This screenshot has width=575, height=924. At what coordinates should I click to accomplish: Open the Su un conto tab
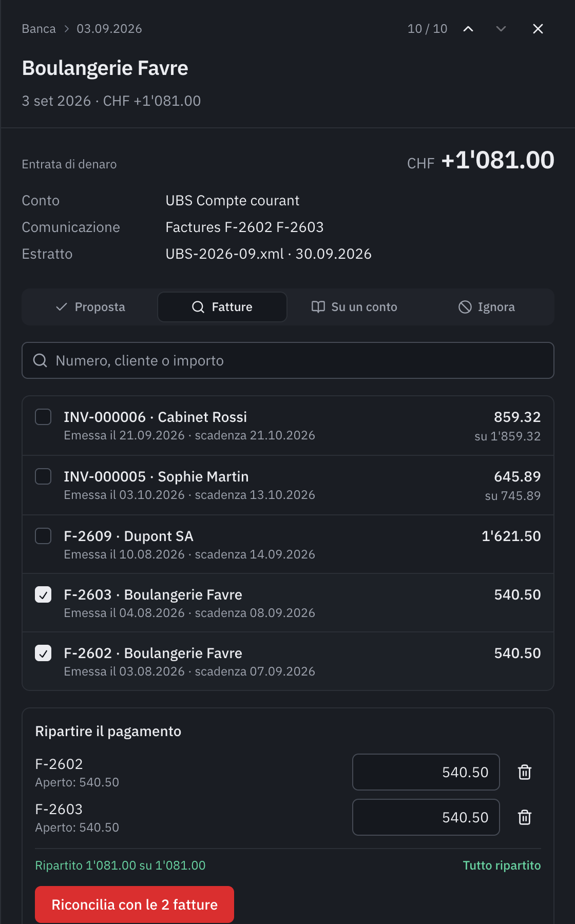coord(354,307)
